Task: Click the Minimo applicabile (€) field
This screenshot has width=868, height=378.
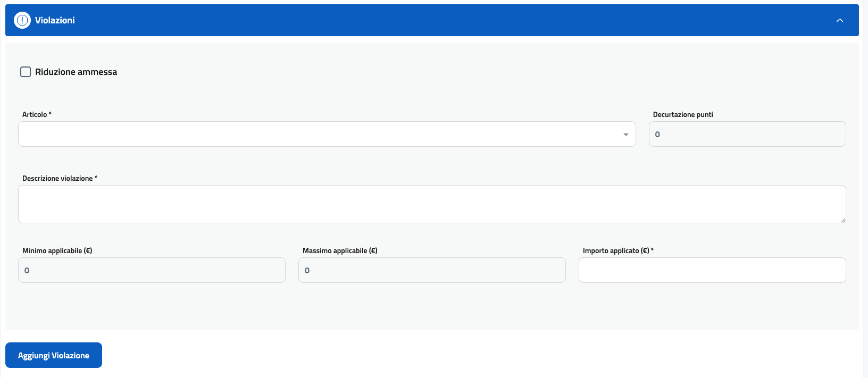Action: coord(152,270)
